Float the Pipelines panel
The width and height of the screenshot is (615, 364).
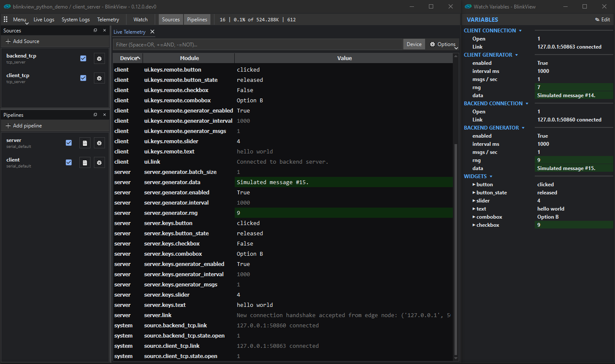(95, 115)
